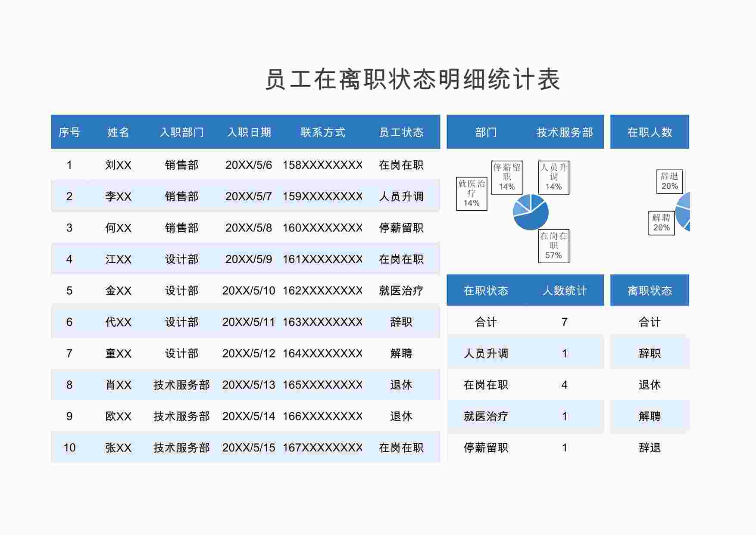756x535 pixels.
Task: Click date cell 20XX/5/14
Action: 249,417
